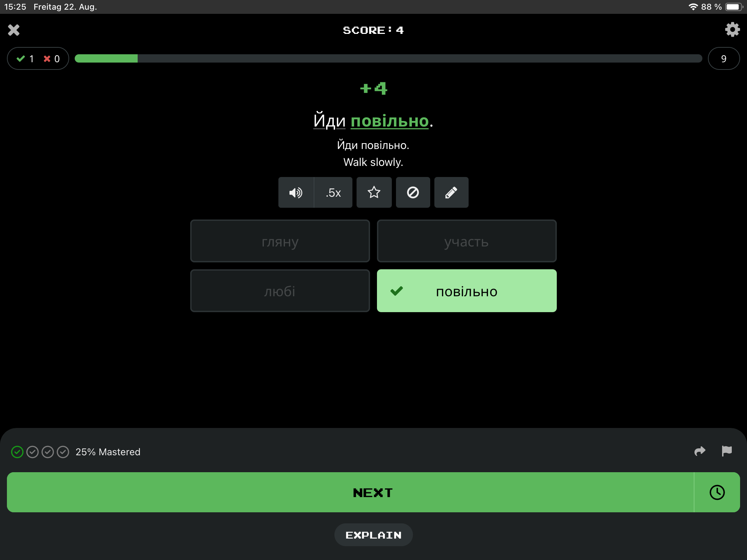Tap the Wi-Fi icon in status bar
The width and height of the screenshot is (747, 560).
coord(693,7)
